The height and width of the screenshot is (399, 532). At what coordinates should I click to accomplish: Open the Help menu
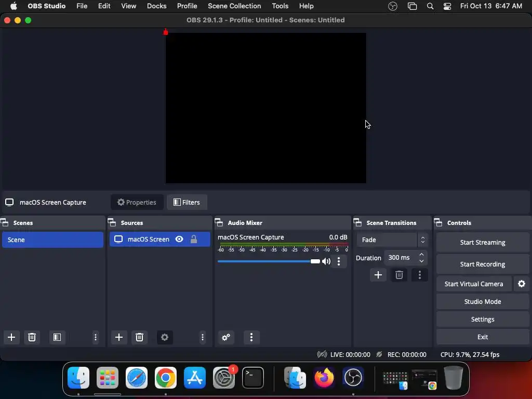point(307,6)
